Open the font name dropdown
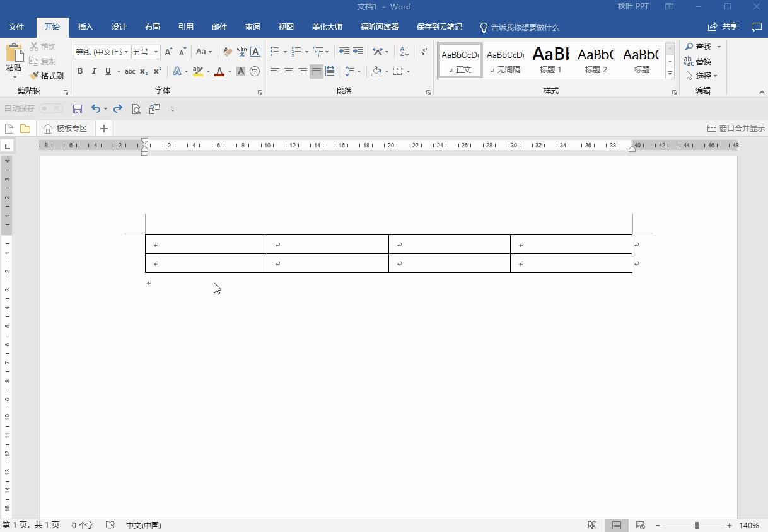Screen dimensions: 768x532 click(126, 52)
